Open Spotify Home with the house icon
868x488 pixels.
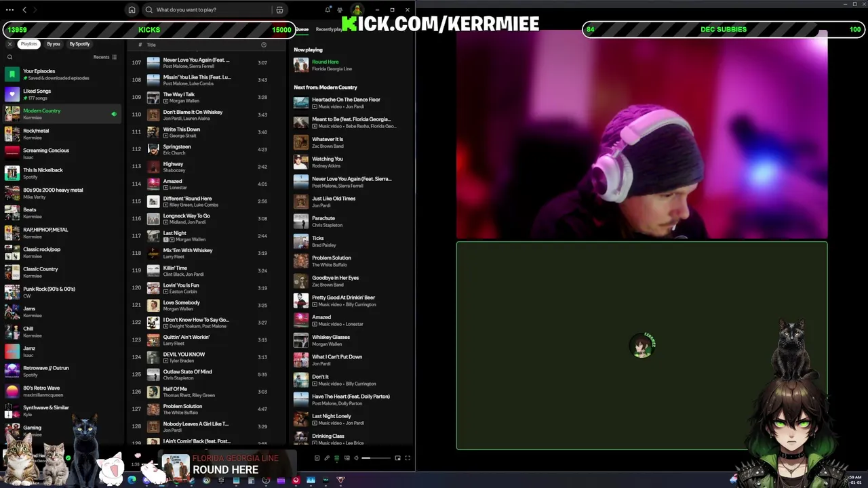pos(132,10)
